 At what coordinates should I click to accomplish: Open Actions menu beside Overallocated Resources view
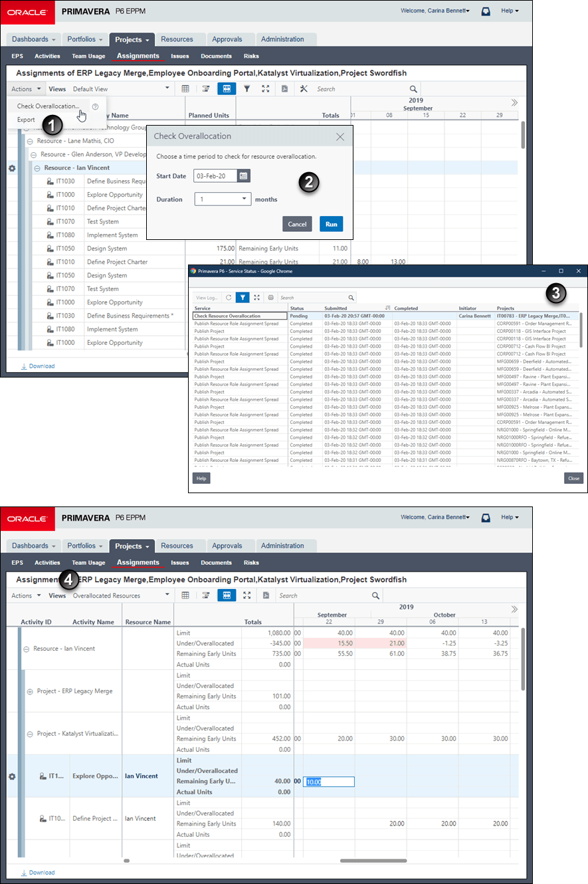point(25,596)
